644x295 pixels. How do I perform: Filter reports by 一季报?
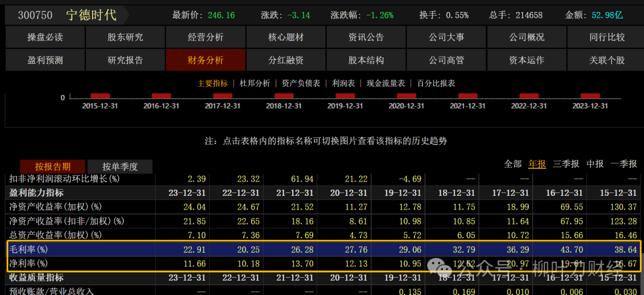coord(624,164)
